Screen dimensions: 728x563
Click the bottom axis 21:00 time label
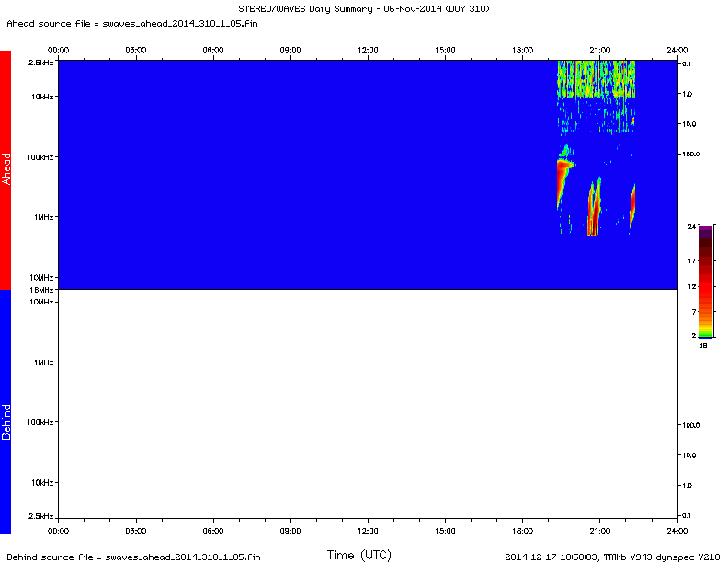[x=600, y=531]
